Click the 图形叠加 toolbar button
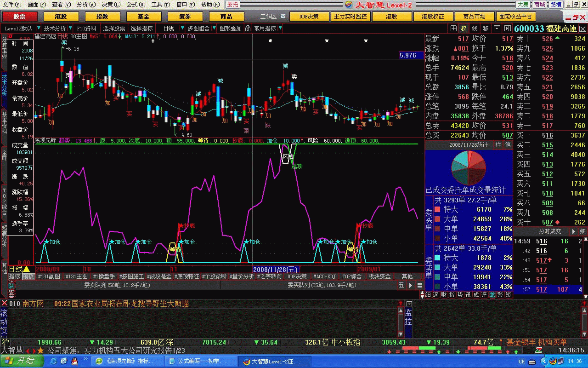 point(231,28)
